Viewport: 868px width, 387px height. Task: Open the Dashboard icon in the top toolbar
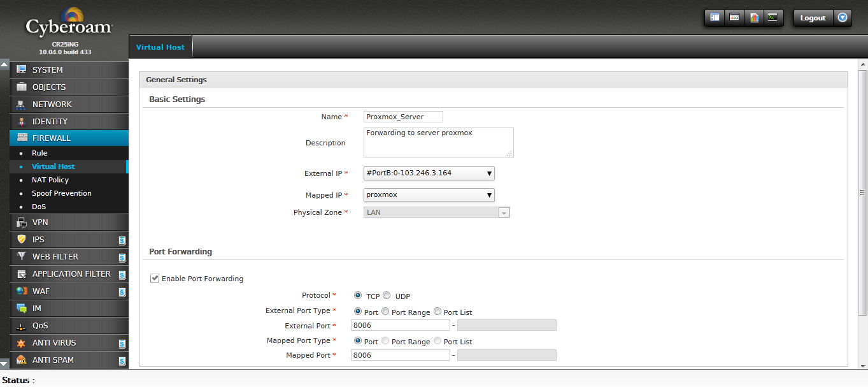[714, 18]
